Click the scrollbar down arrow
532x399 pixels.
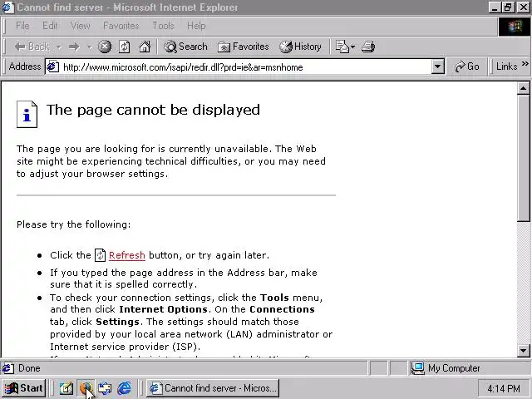(x=523, y=351)
